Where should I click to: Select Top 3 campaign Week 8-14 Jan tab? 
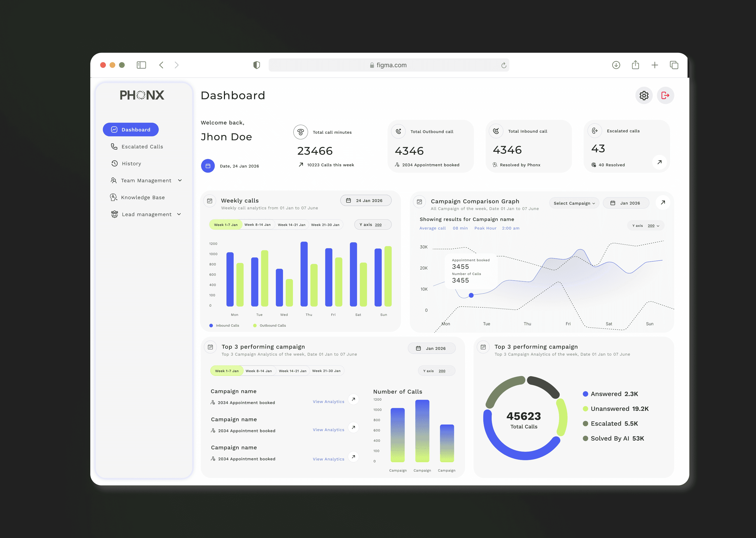tap(259, 371)
